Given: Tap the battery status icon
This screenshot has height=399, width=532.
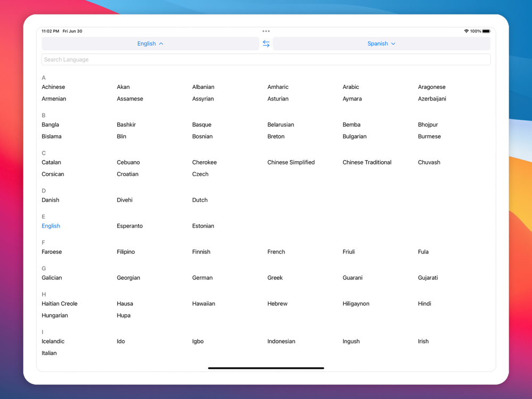Looking at the screenshot, I should tap(486, 31).
